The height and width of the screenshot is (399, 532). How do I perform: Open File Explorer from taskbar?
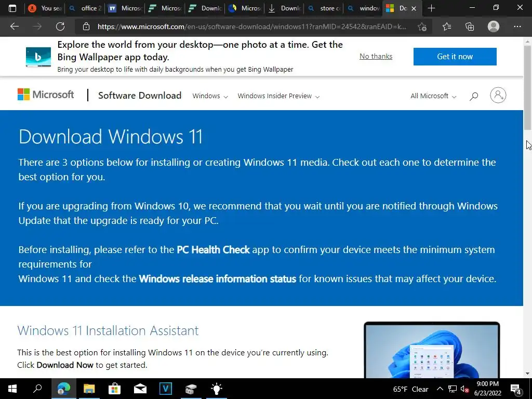89,389
